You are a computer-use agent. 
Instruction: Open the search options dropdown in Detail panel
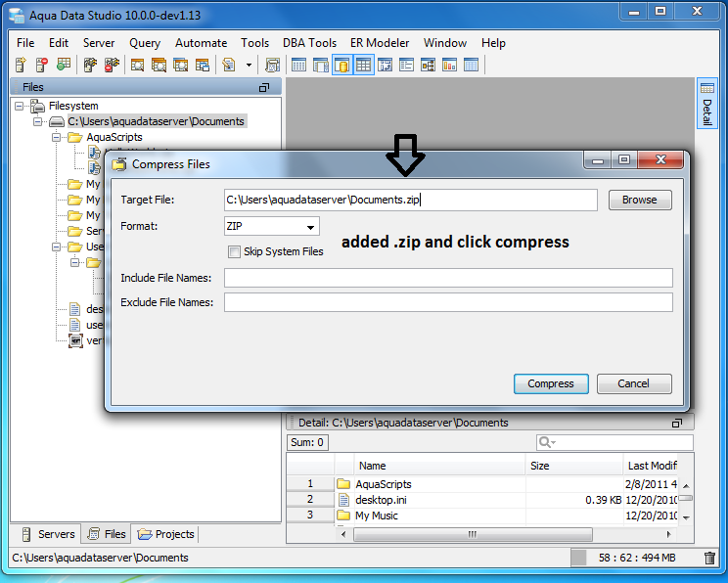point(547,442)
